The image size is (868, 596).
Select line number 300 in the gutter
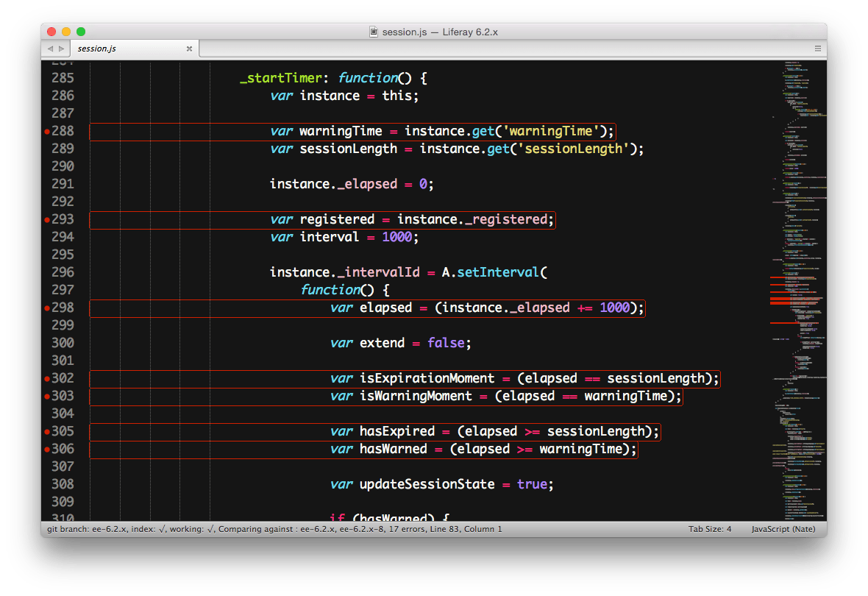(63, 343)
